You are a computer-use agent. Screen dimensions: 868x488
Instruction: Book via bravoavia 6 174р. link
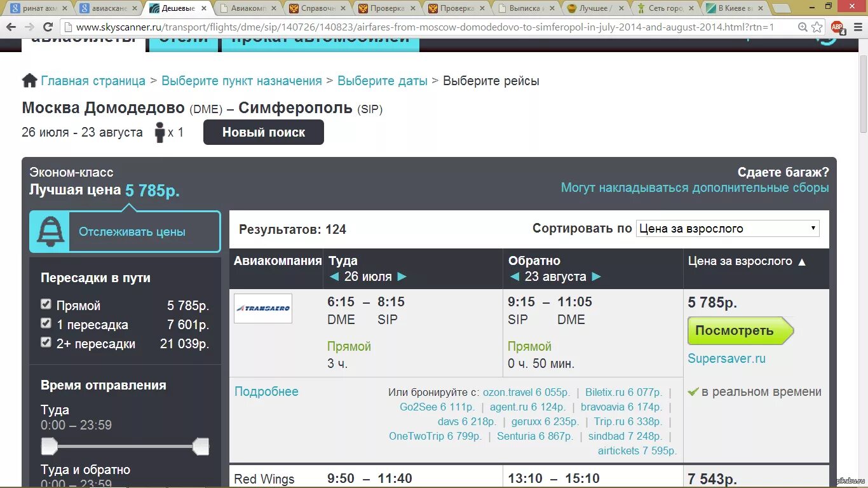(621, 407)
